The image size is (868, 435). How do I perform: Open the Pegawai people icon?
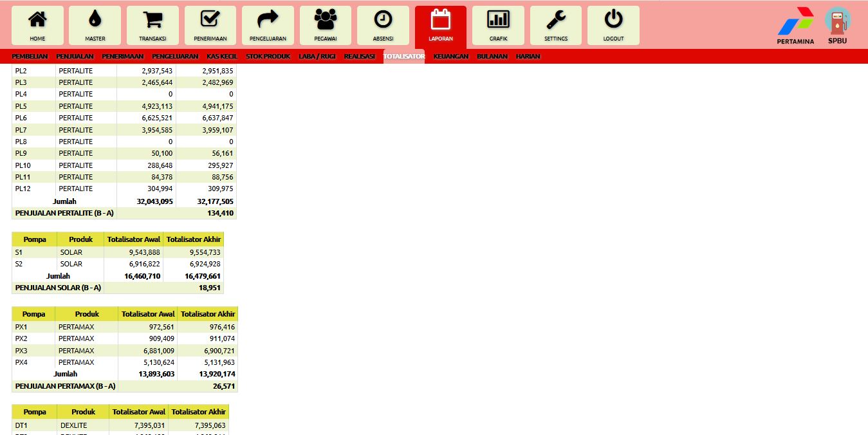click(326, 20)
